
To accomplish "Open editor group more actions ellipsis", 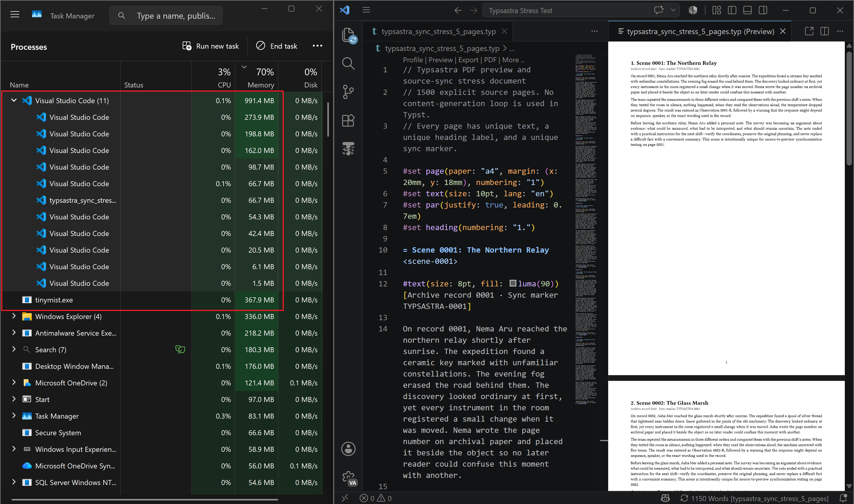I will click(x=595, y=31).
